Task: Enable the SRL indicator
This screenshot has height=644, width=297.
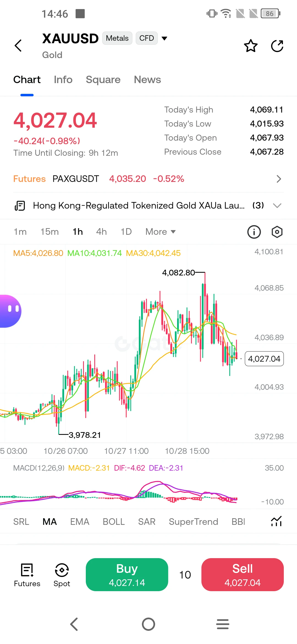Action: click(21, 522)
